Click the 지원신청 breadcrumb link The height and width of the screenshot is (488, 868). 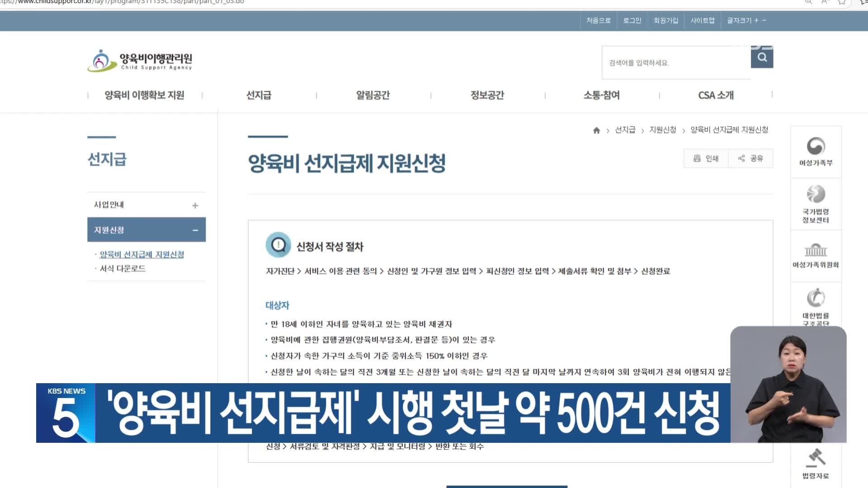[663, 130]
